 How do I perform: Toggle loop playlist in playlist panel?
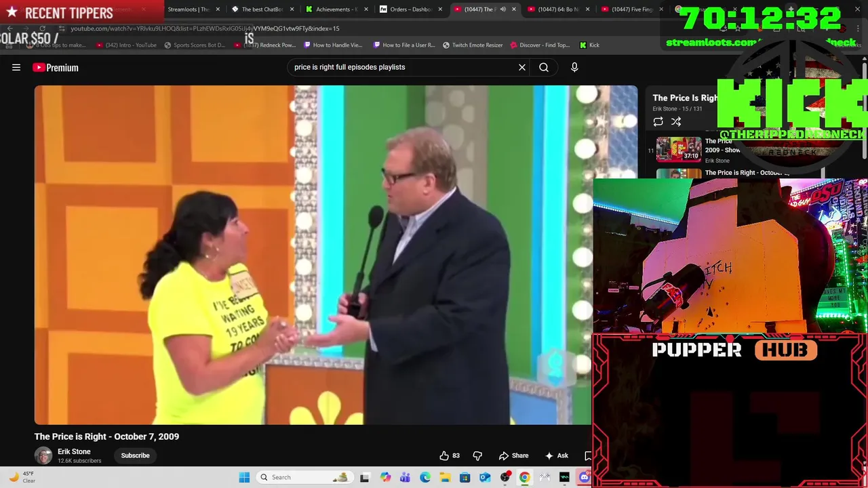[658, 121]
